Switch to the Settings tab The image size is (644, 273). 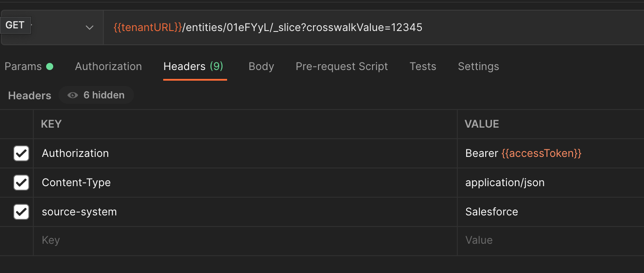coord(478,66)
